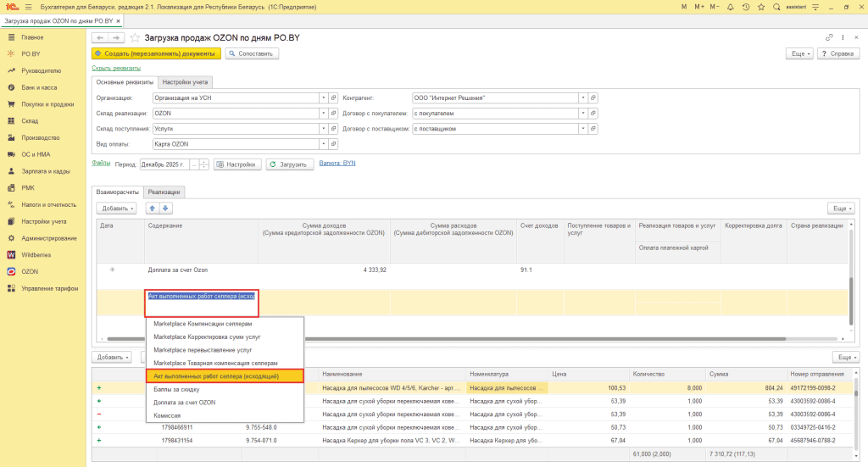Open the Главное sidebar section
Viewport: 868px width, 467px height.
[x=32, y=37]
